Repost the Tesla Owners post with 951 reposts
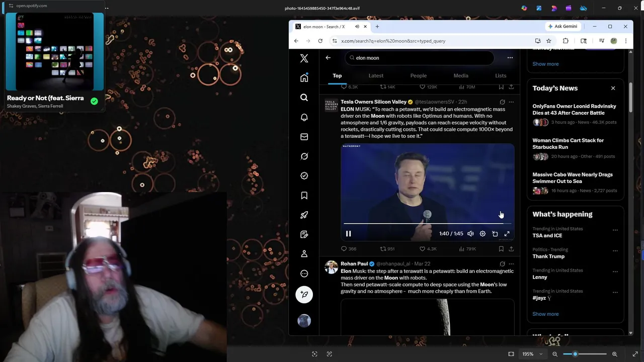 (387, 249)
